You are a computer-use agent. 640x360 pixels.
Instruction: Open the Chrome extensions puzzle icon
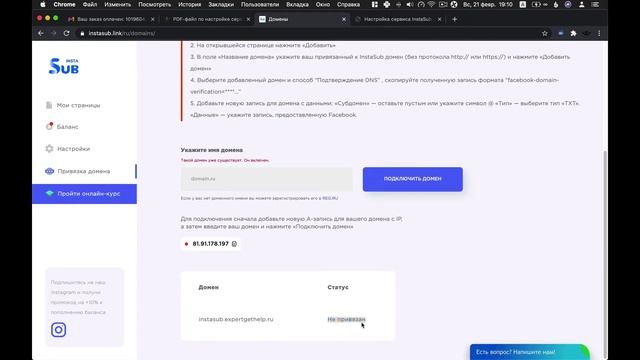pyautogui.click(x=573, y=33)
